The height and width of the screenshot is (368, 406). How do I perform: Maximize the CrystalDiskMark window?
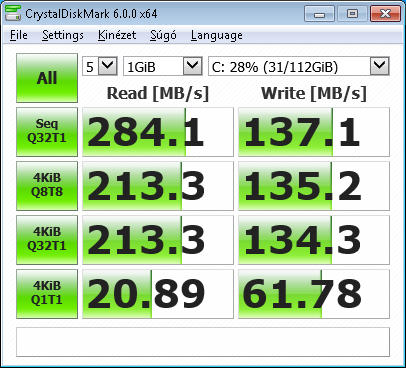coord(352,14)
